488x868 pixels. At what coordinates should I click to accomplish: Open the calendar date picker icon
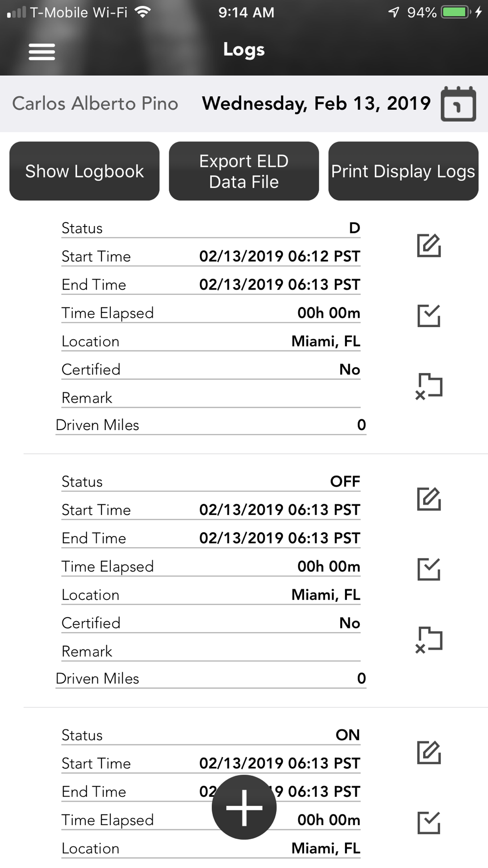click(x=458, y=103)
